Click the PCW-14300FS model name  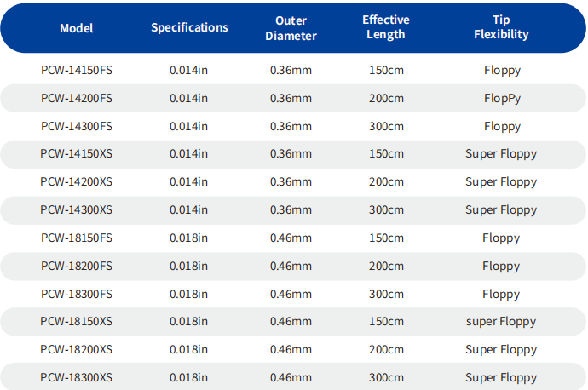coord(77,126)
